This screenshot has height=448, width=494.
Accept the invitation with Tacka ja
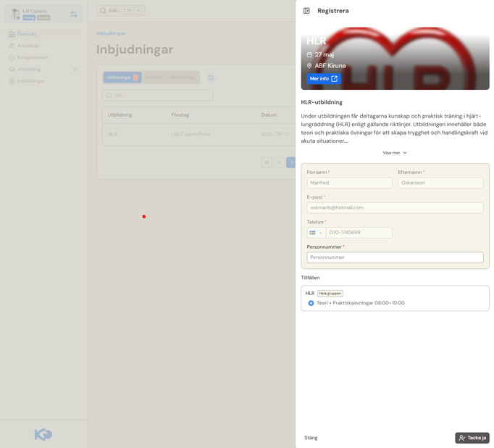[x=472, y=438]
